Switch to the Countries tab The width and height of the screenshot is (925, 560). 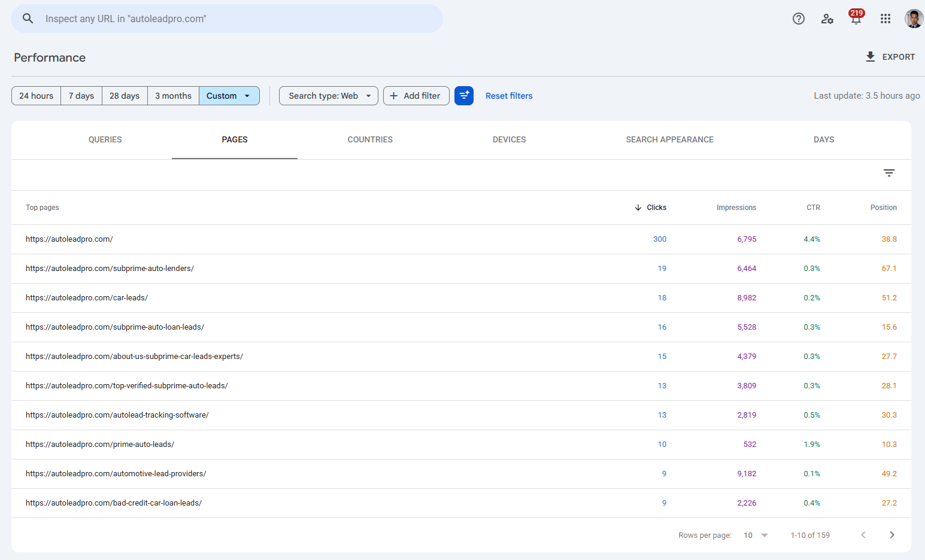370,139
